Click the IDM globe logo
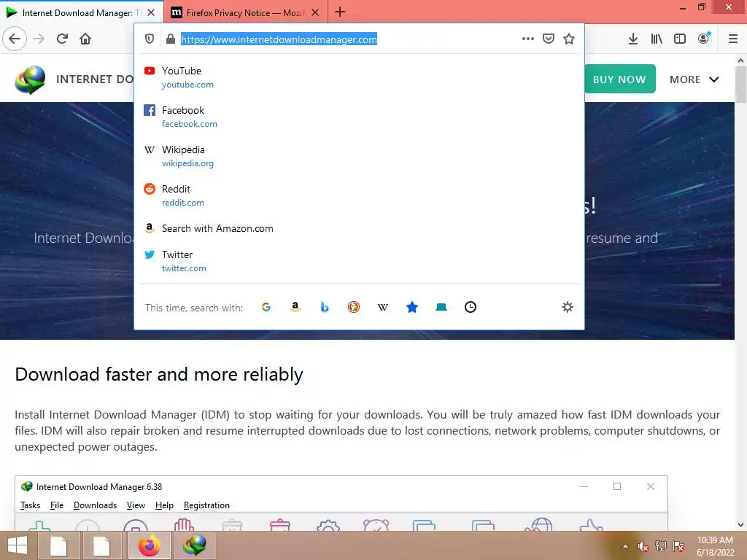 (x=29, y=79)
